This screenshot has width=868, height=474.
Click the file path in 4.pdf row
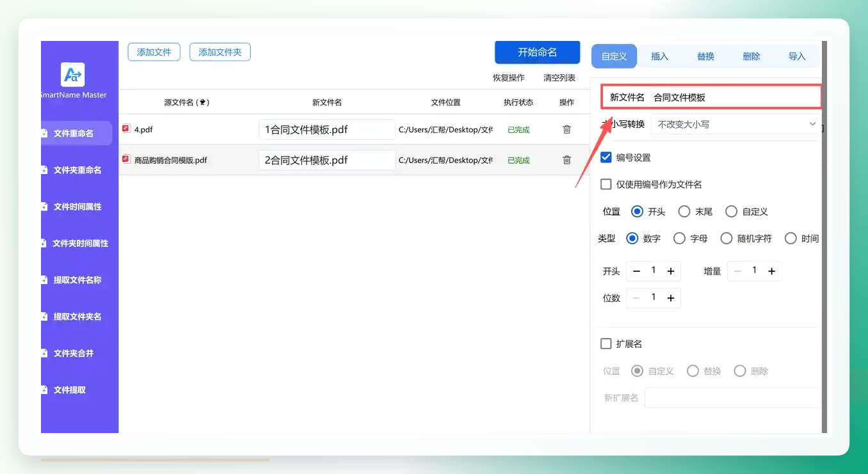pyautogui.click(x=446, y=130)
